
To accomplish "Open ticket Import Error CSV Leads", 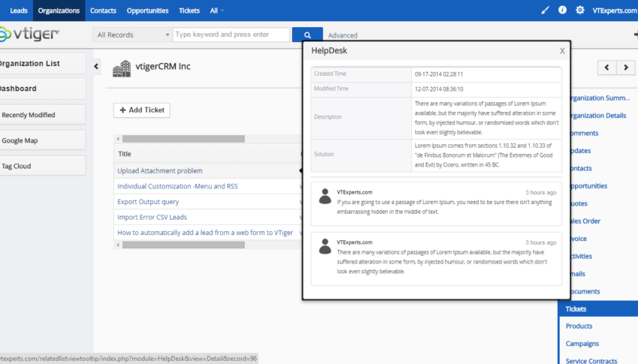I will tap(152, 217).
